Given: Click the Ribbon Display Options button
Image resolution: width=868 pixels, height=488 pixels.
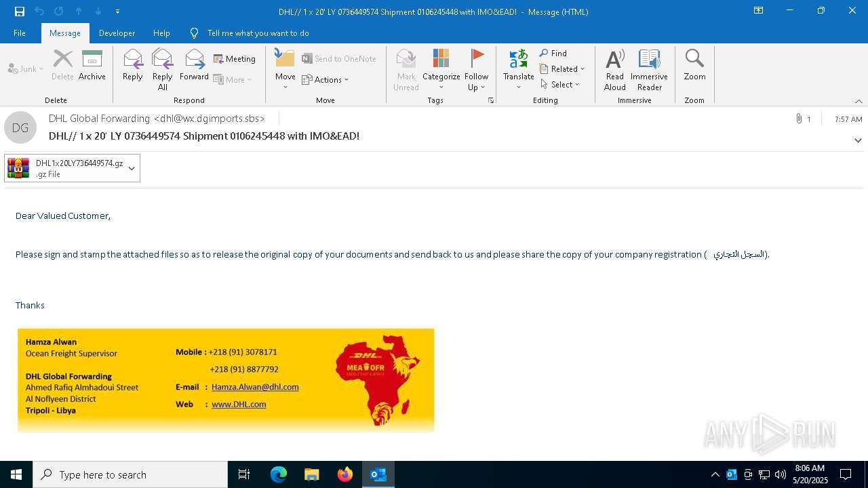Looking at the screenshot, I should (759, 11).
